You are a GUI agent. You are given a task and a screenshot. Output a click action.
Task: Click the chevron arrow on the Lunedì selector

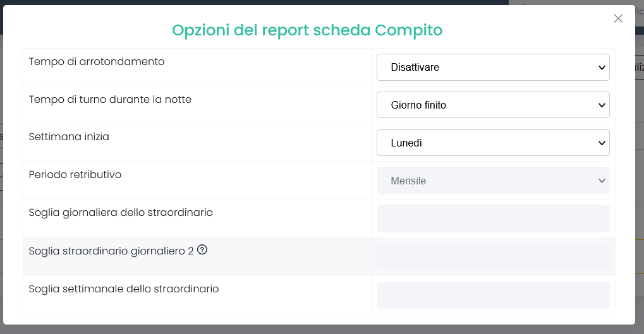click(x=602, y=143)
